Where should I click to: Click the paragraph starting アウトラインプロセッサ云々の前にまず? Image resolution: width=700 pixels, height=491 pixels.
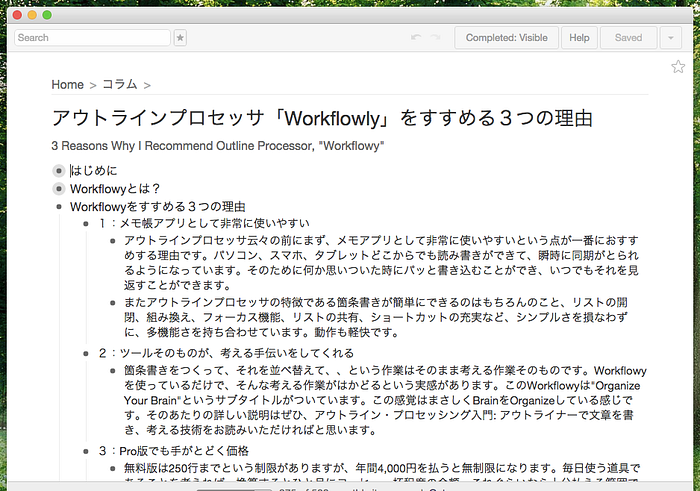(381, 263)
